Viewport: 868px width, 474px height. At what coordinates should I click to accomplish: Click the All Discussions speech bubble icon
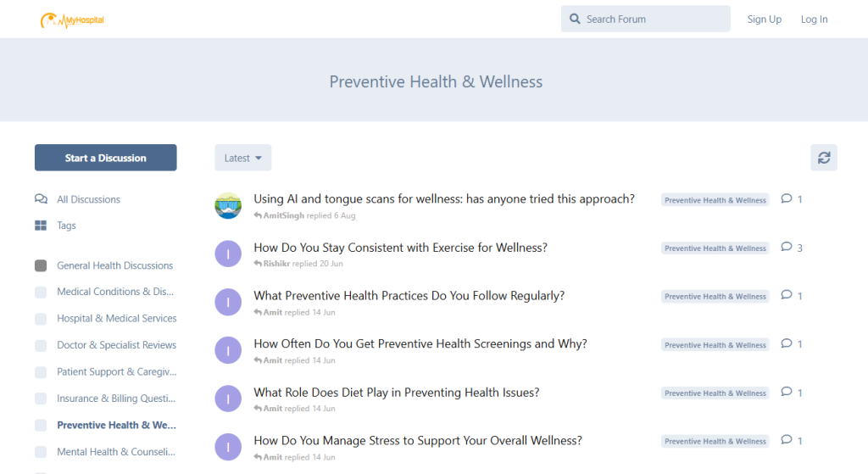point(41,199)
